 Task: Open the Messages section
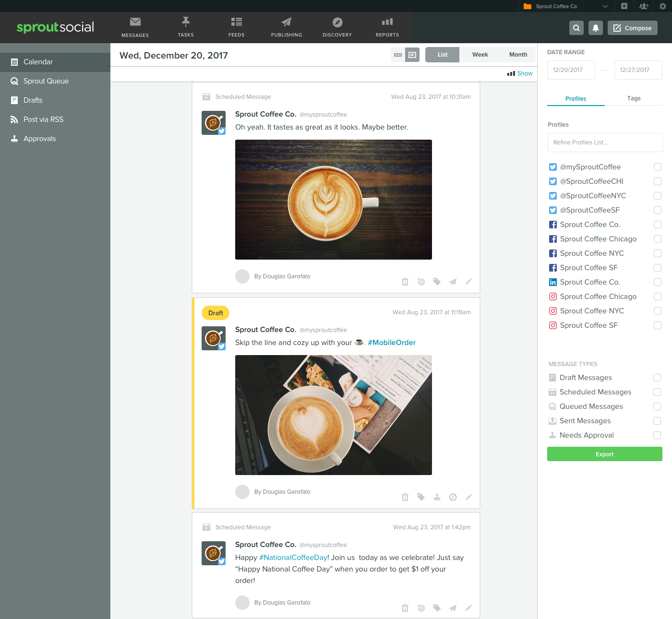click(x=135, y=27)
